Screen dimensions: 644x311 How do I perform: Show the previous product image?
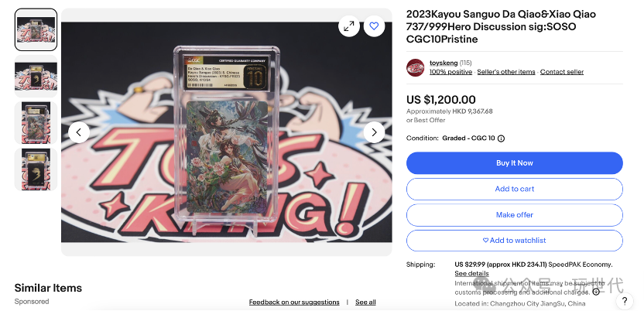pos(79,132)
